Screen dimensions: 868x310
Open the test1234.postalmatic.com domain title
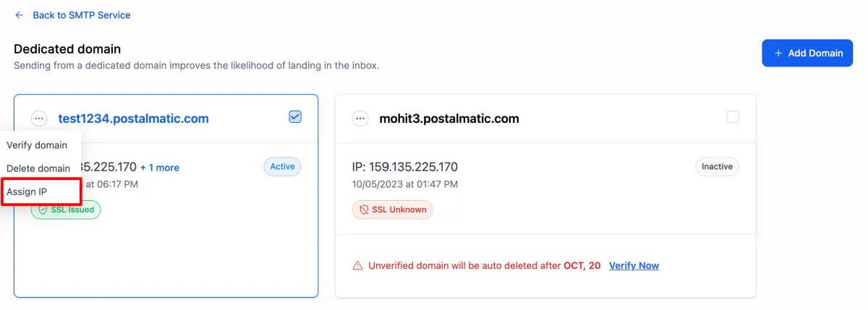tap(133, 119)
